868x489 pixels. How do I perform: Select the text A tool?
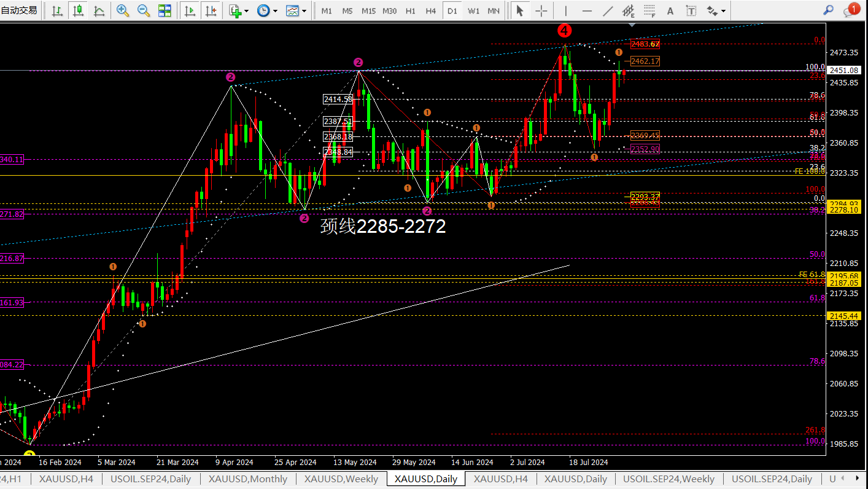click(x=670, y=10)
